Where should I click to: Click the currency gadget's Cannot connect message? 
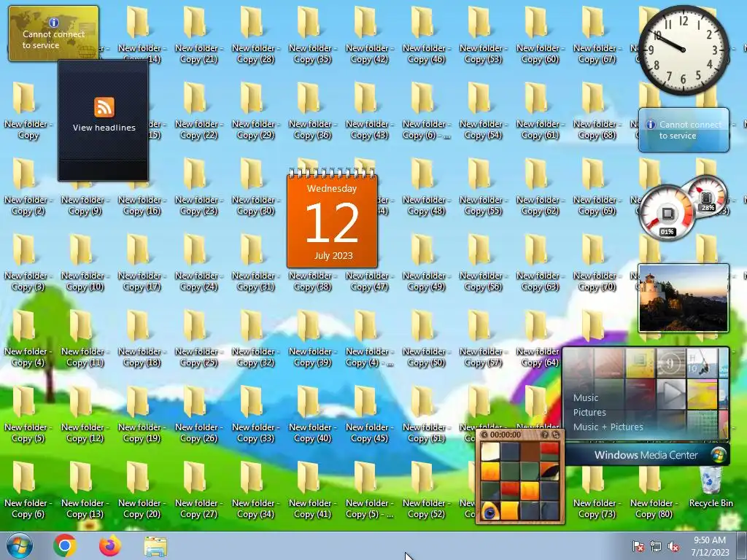coord(53,39)
